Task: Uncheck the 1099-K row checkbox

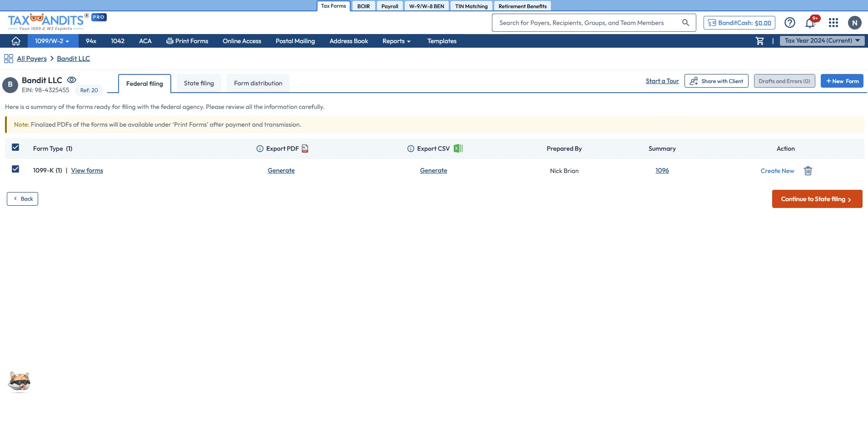Action: (15, 169)
